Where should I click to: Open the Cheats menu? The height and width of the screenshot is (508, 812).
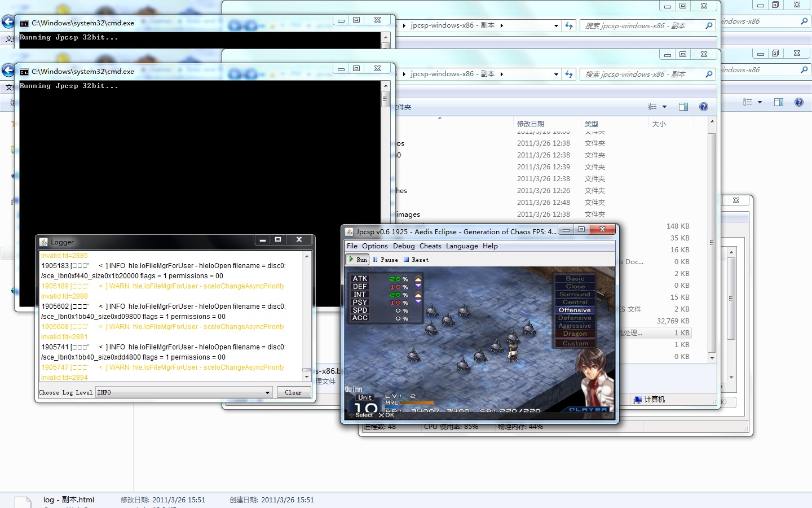430,246
